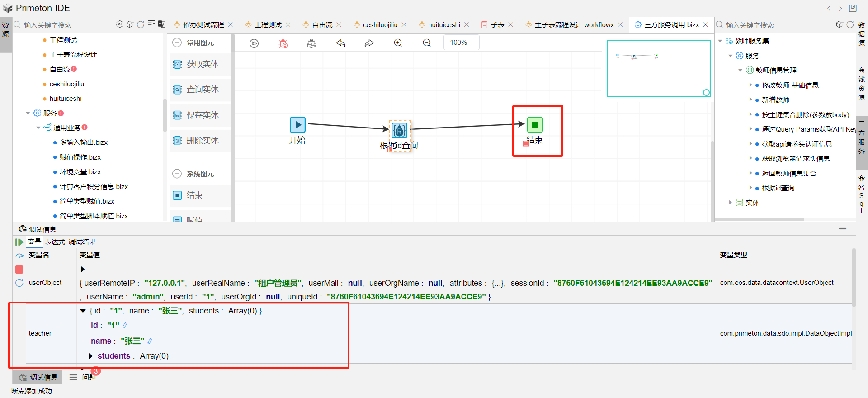Collapse the 通用业务 tree folder
This screenshot has height=398, width=868.
38,128
